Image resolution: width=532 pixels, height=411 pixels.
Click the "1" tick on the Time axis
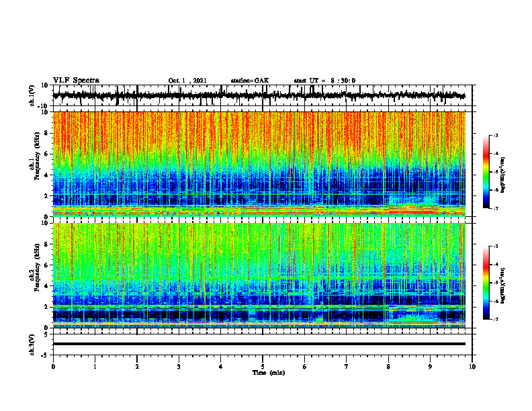click(x=95, y=367)
